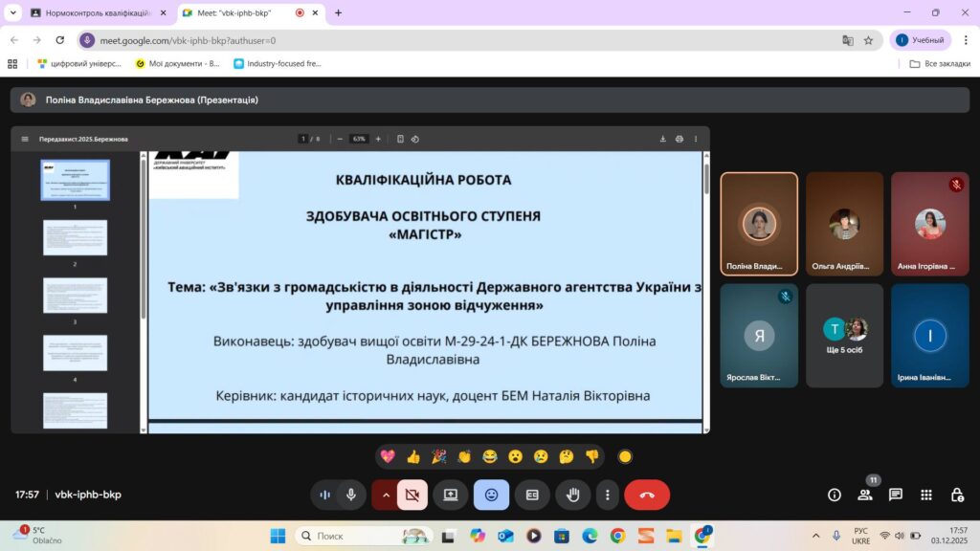Image resolution: width=980 pixels, height=551 pixels.
Task: Click the red leave call button
Action: pos(647,495)
